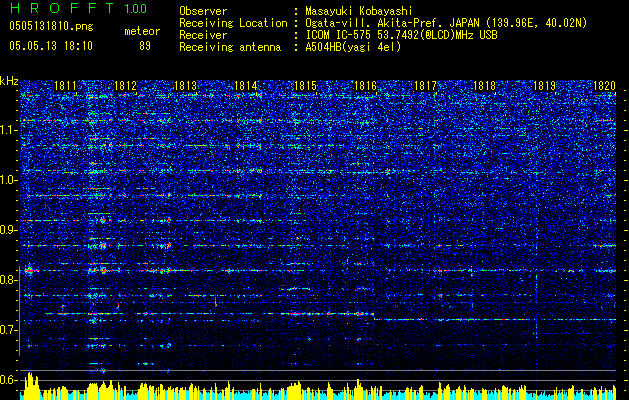Select the filename 0505131810.png
Image resolution: width=629 pixels, height=400 pixels.
51,26
